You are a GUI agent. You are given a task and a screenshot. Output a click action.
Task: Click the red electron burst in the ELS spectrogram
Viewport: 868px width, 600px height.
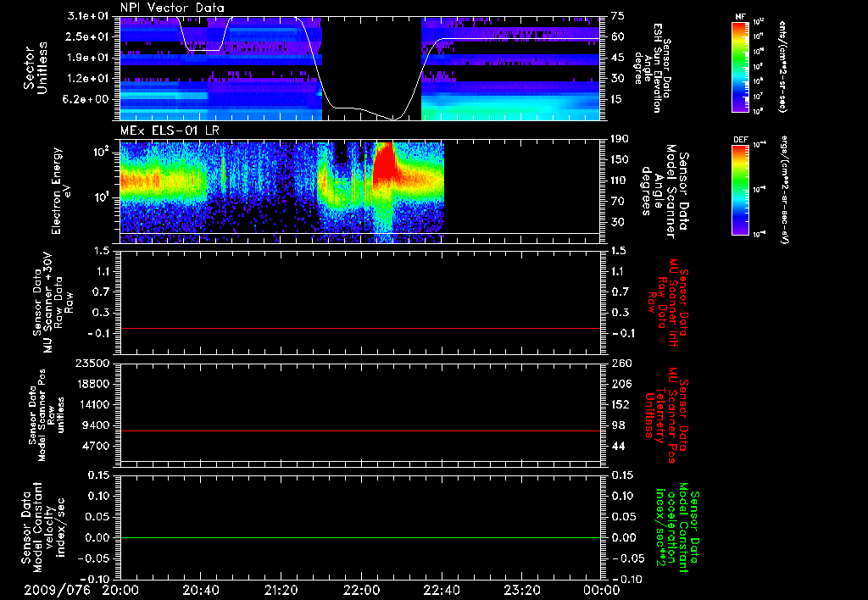[x=383, y=164]
